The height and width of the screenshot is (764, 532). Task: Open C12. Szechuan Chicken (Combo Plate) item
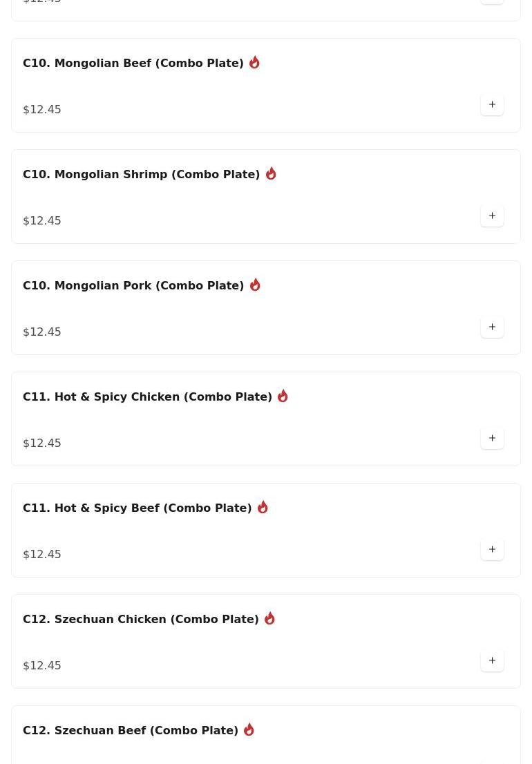tap(140, 620)
